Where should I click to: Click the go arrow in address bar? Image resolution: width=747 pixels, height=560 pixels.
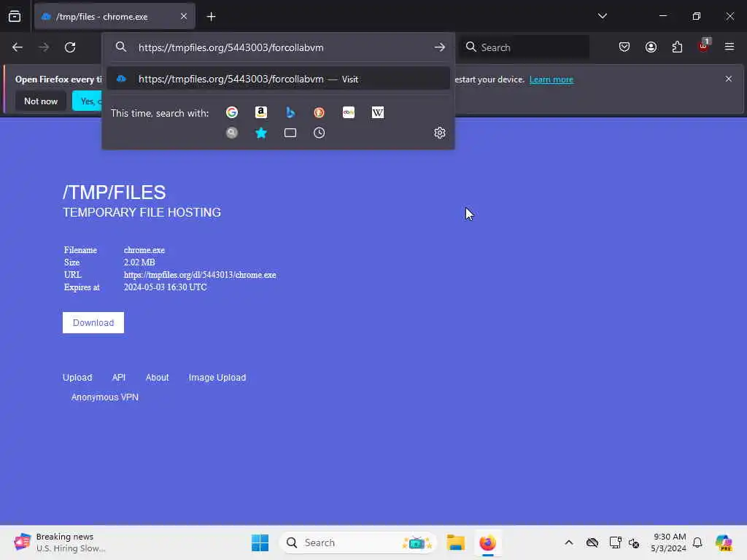click(440, 47)
